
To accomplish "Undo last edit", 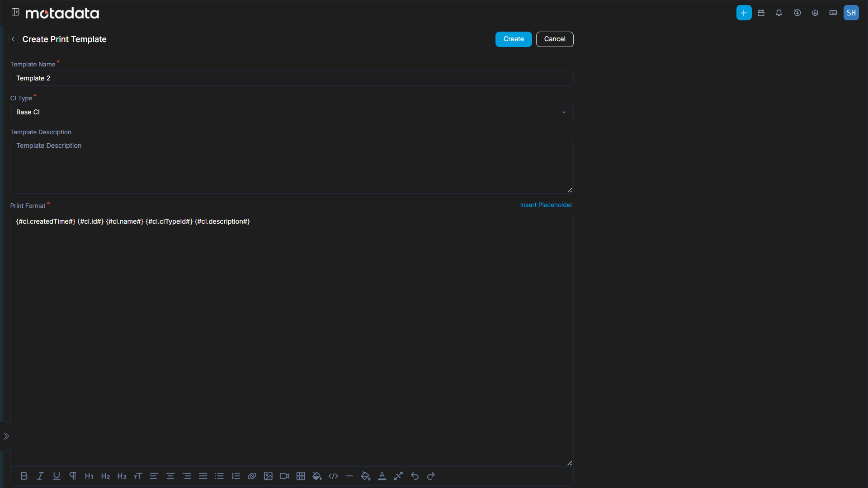I will click(x=415, y=476).
